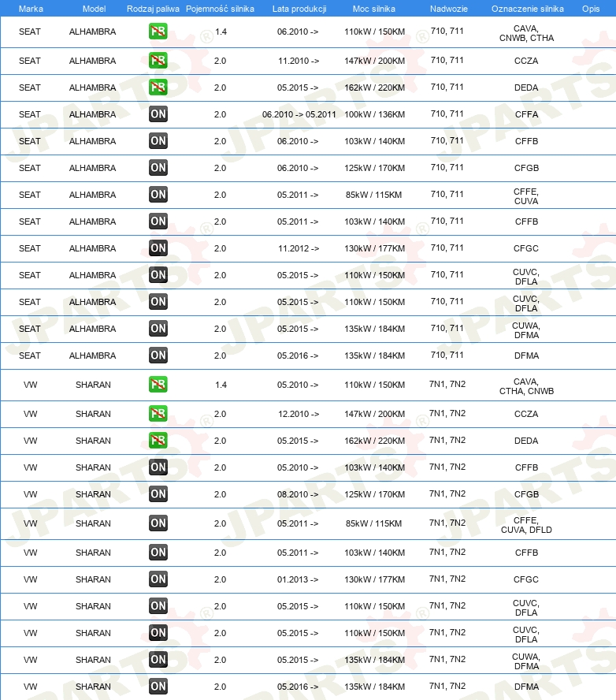This screenshot has height=700, width=616.
Task: Click ON icon in VW 05.2010 CFFB row
Action: 158,467
